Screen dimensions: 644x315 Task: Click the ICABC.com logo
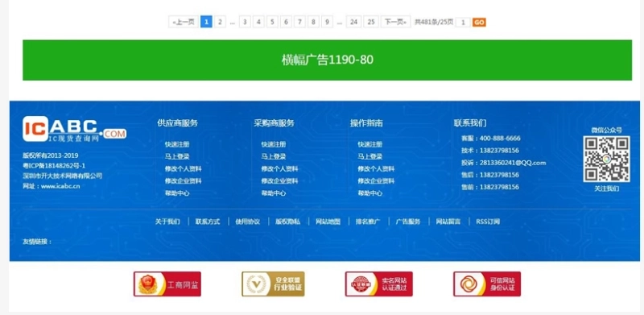tap(74, 130)
